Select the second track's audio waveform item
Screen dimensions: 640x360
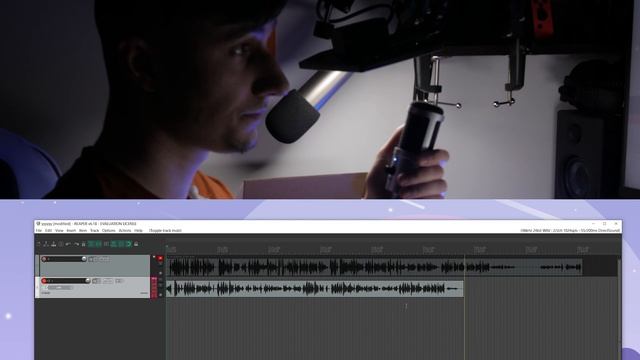(315, 289)
